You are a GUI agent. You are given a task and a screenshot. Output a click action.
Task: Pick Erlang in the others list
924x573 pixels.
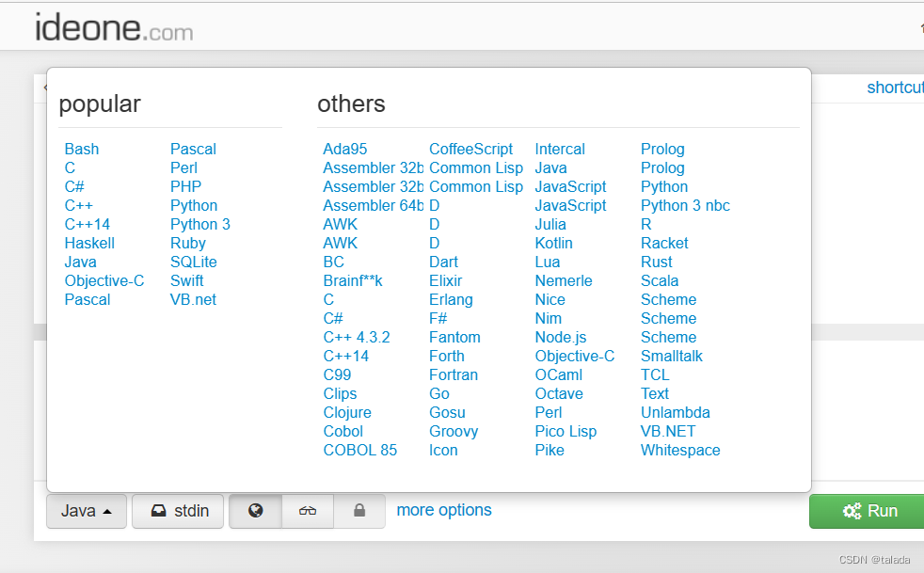click(x=451, y=300)
